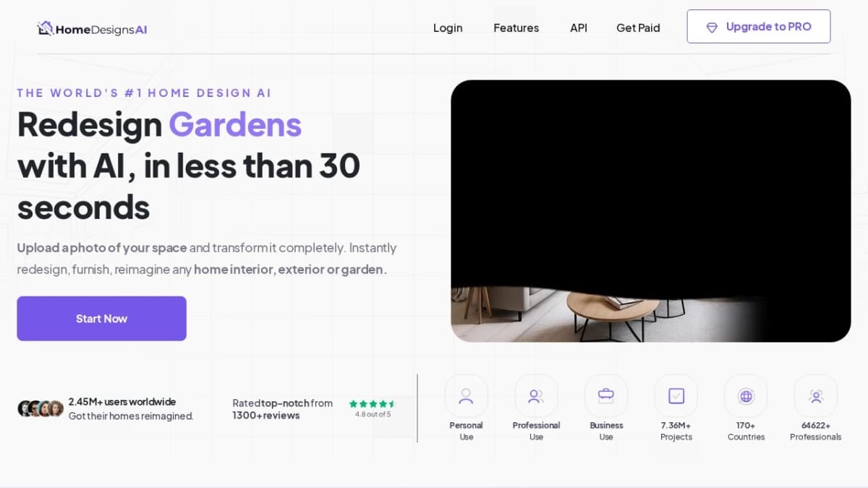This screenshot has height=488, width=868.
Task: Click the room preview video
Action: click(650, 210)
